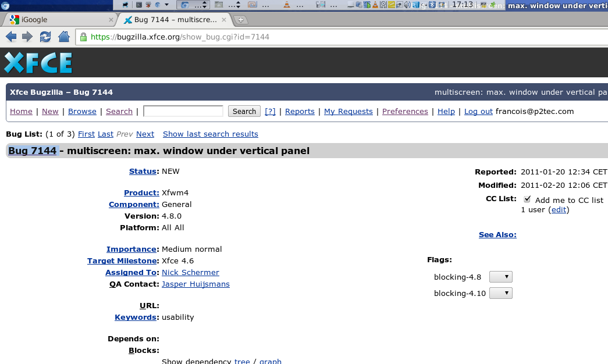Reload the current page
608x364 pixels.
pos(45,37)
